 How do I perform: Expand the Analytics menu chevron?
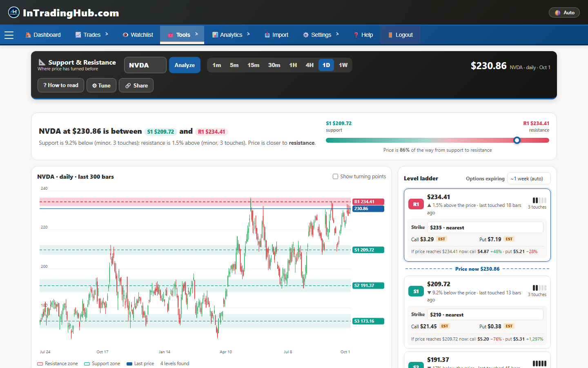pyautogui.click(x=248, y=34)
